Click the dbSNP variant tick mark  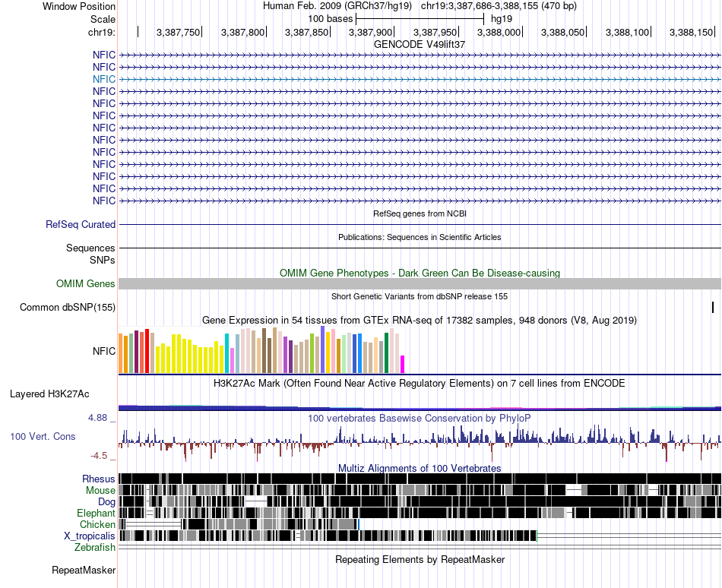point(713,308)
